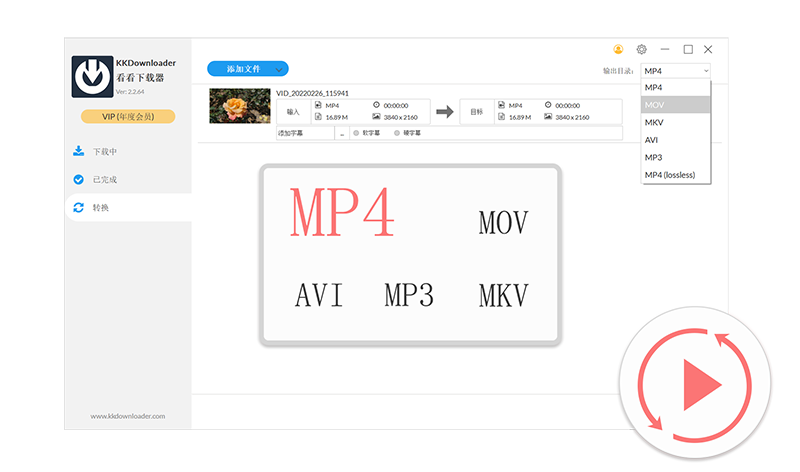Viewport: 800px width, 472px height.
Task: Open the orange user account icon
Action: coord(618,49)
